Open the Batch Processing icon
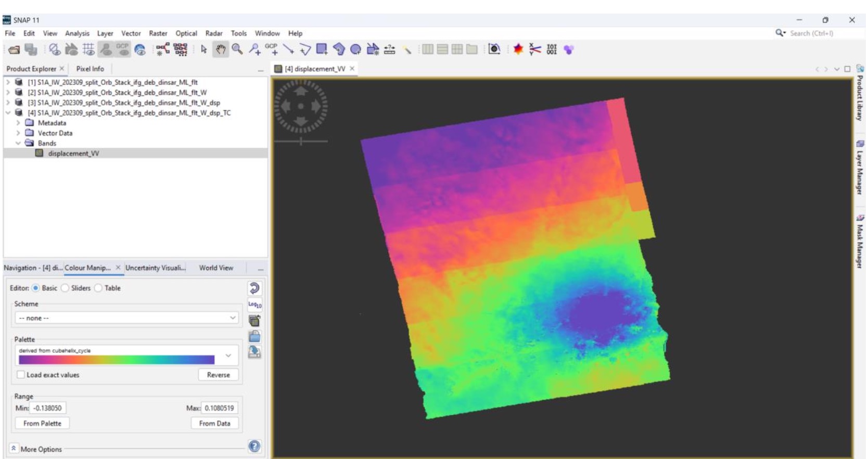 click(181, 49)
